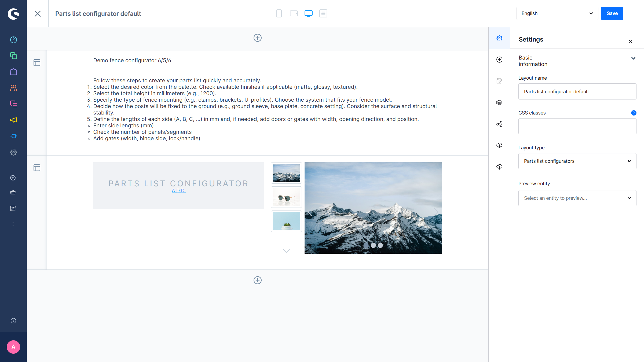Select the first section's layout icon
The image size is (644, 362).
(x=37, y=63)
